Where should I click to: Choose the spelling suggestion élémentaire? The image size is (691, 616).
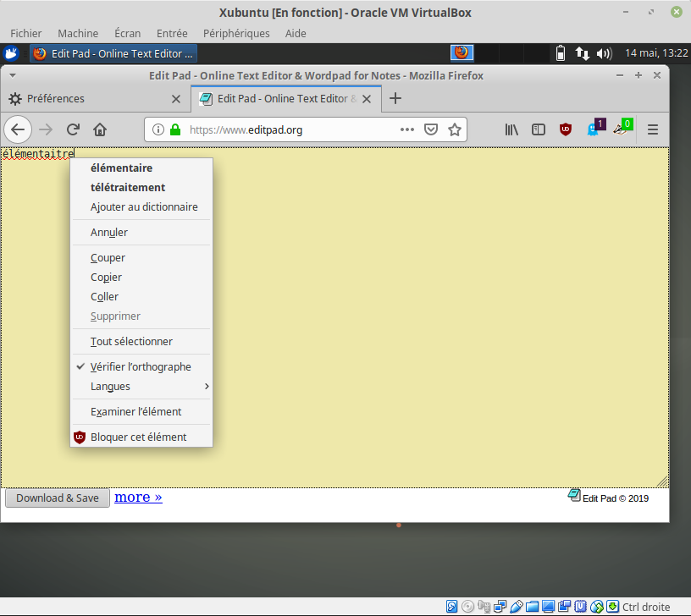121,168
